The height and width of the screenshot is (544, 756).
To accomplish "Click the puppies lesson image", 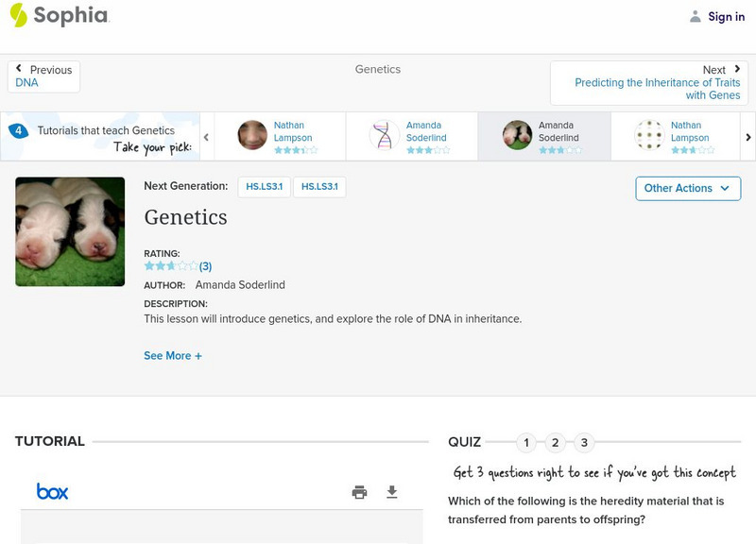I will (x=70, y=231).
